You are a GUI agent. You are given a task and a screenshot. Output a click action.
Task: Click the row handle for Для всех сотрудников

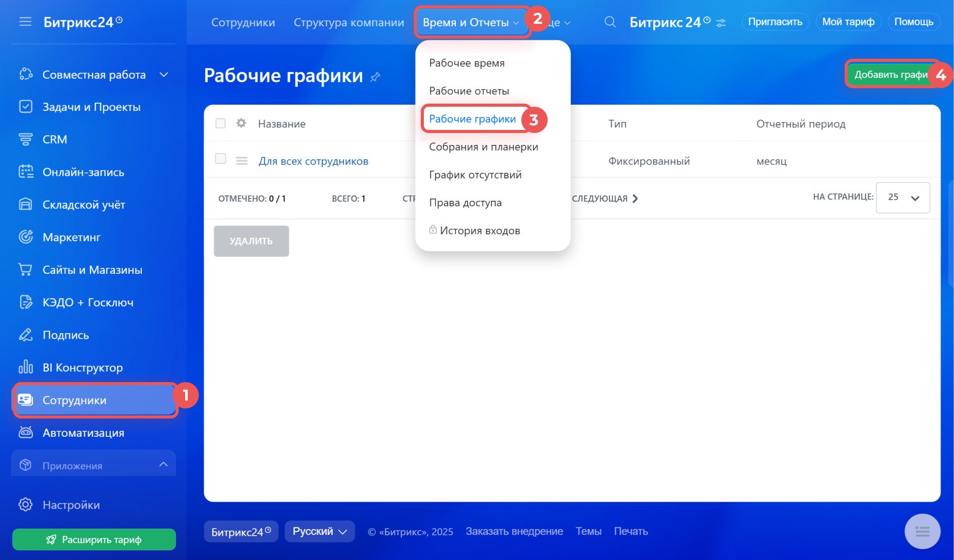(x=242, y=161)
